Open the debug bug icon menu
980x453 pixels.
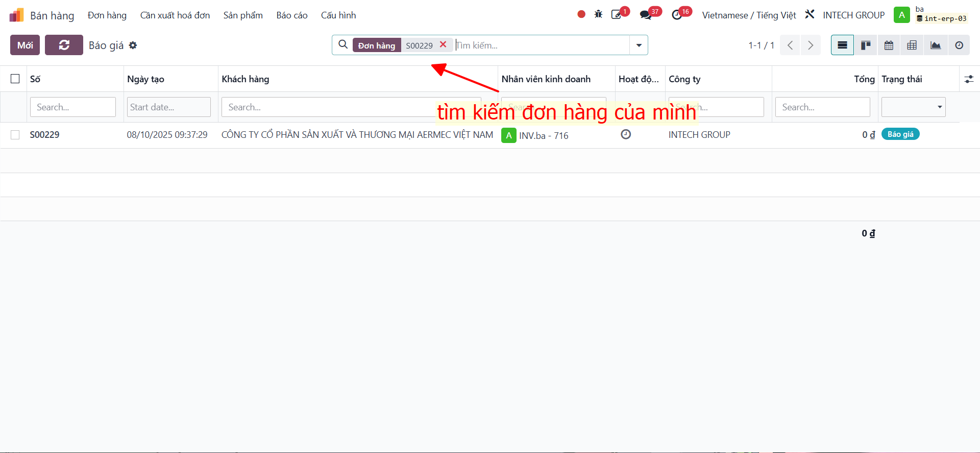point(599,14)
